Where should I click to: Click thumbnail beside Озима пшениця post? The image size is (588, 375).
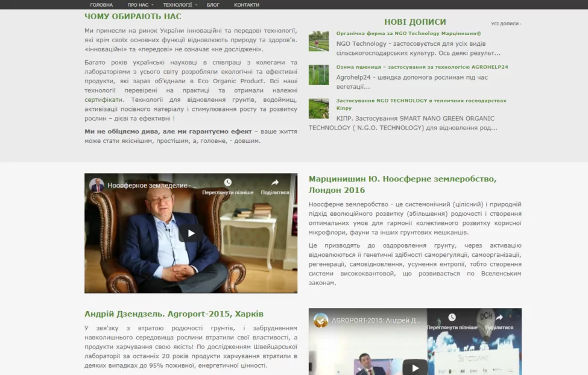click(318, 75)
